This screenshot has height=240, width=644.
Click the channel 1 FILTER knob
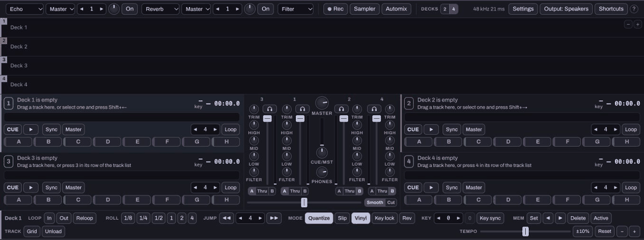pos(287,172)
